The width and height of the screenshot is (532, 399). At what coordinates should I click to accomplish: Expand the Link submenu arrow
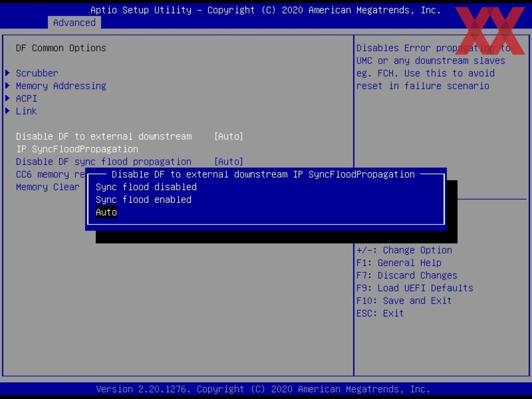pos(7,111)
